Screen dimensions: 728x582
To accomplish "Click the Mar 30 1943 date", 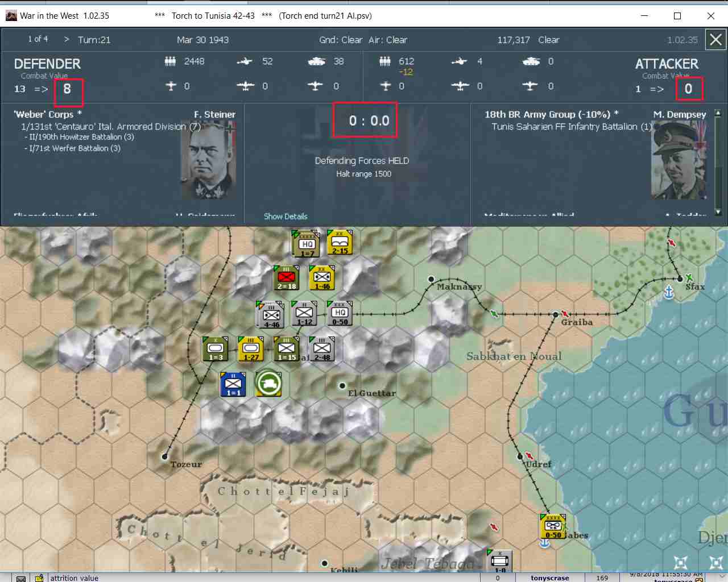I will 202,40.
